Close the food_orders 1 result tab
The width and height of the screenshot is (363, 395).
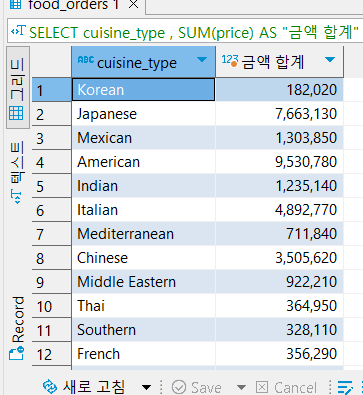tap(133, 5)
